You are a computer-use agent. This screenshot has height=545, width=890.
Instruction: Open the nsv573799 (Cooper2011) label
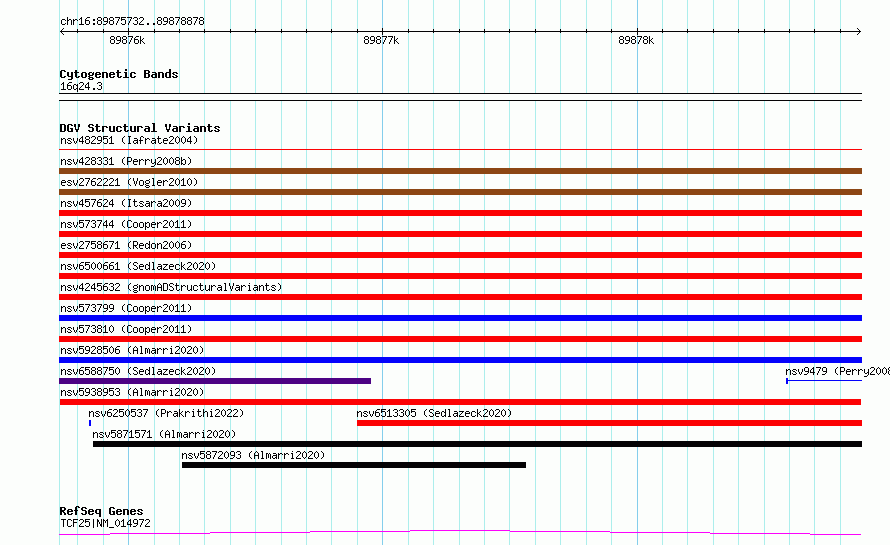[x=126, y=308]
